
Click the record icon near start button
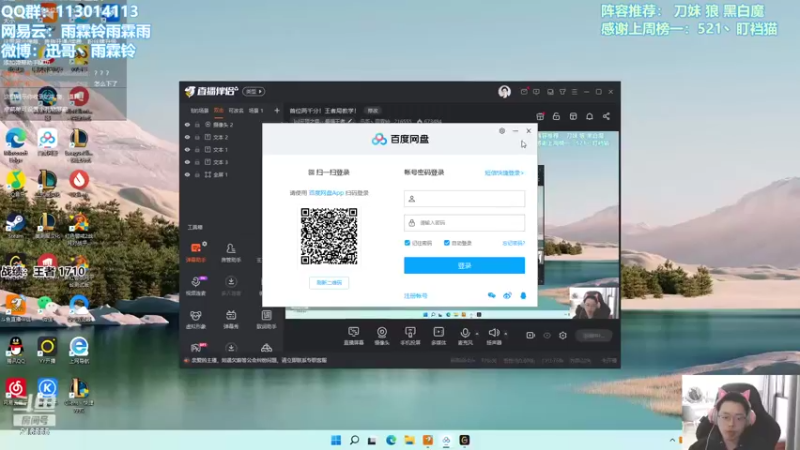coord(531,335)
